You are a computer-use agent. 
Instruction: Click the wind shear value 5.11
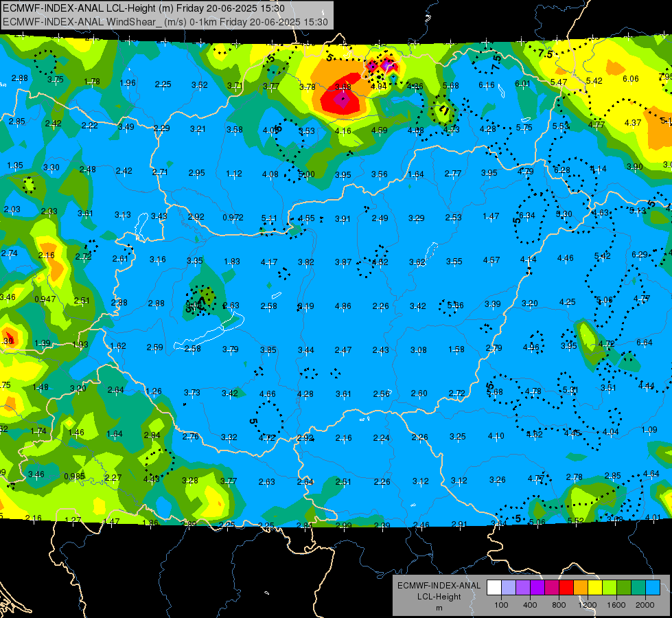pos(269,218)
